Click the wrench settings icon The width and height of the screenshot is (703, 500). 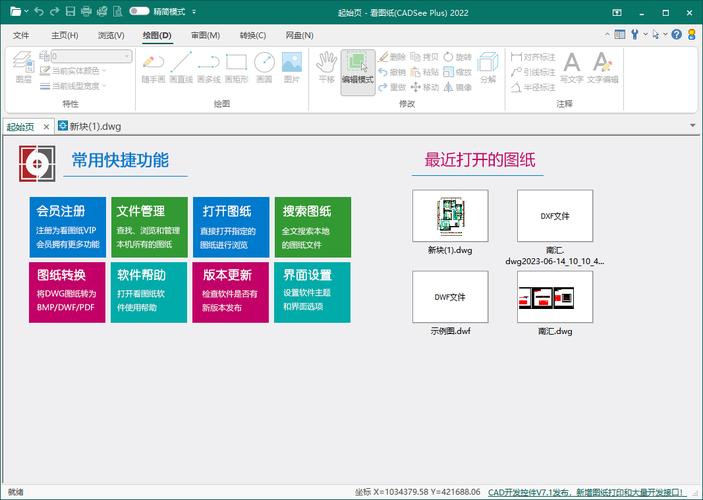point(635,34)
